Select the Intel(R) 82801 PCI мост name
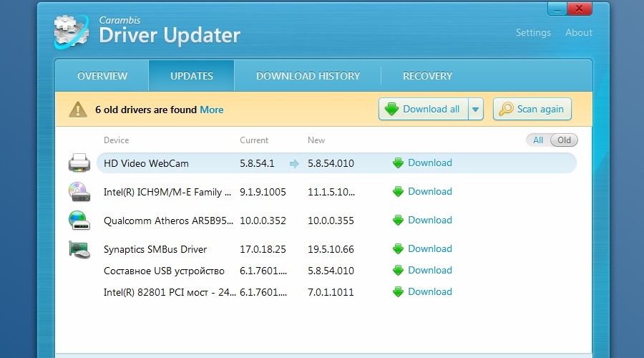This screenshot has width=644, height=358. [x=170, y=292]
